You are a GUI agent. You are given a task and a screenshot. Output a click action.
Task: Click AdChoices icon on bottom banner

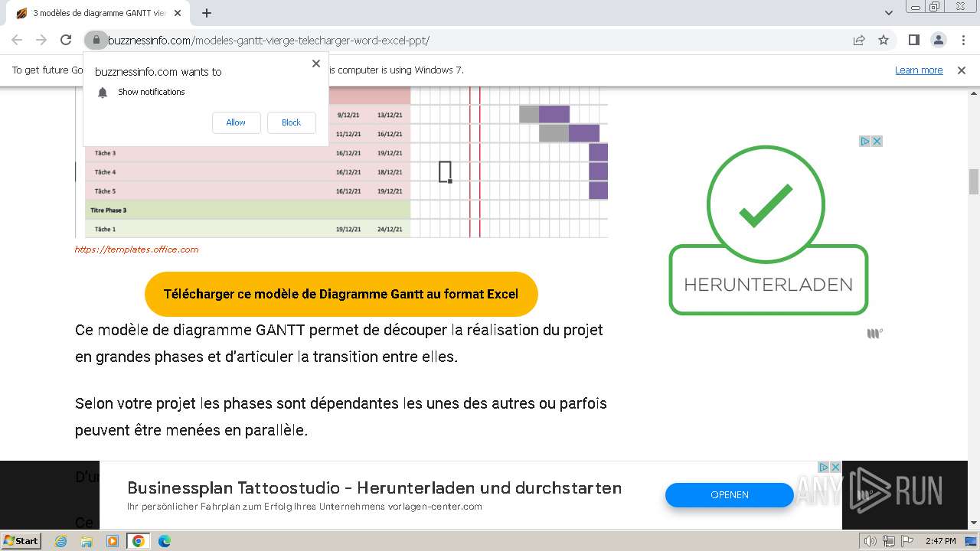coord(824,467)
